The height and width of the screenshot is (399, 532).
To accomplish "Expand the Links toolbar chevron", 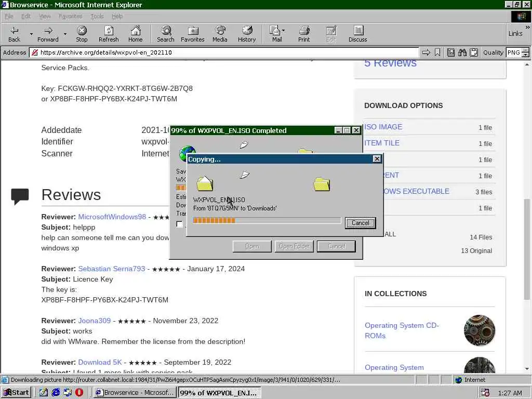I will click(x=527, y=27).
